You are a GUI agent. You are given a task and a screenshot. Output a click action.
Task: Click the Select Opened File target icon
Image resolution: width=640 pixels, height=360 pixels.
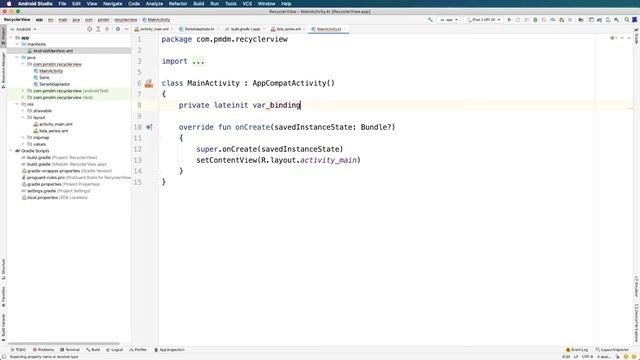point(89,29)
